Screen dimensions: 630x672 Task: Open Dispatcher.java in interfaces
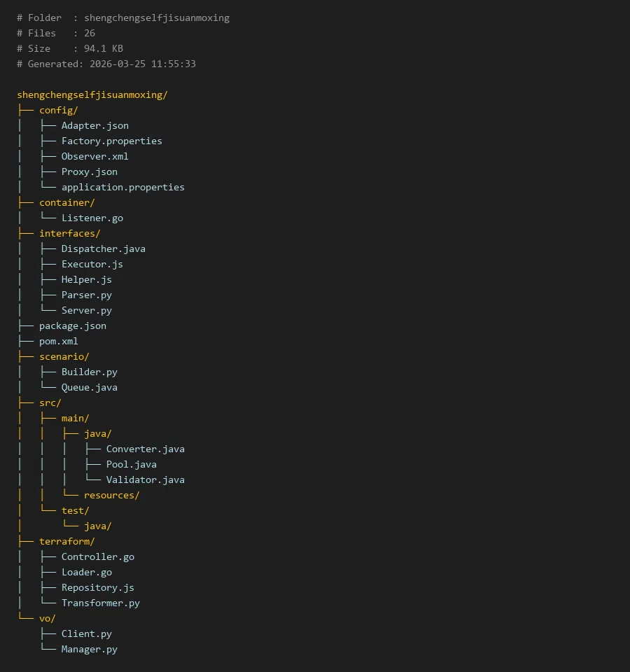pos(103,249)
